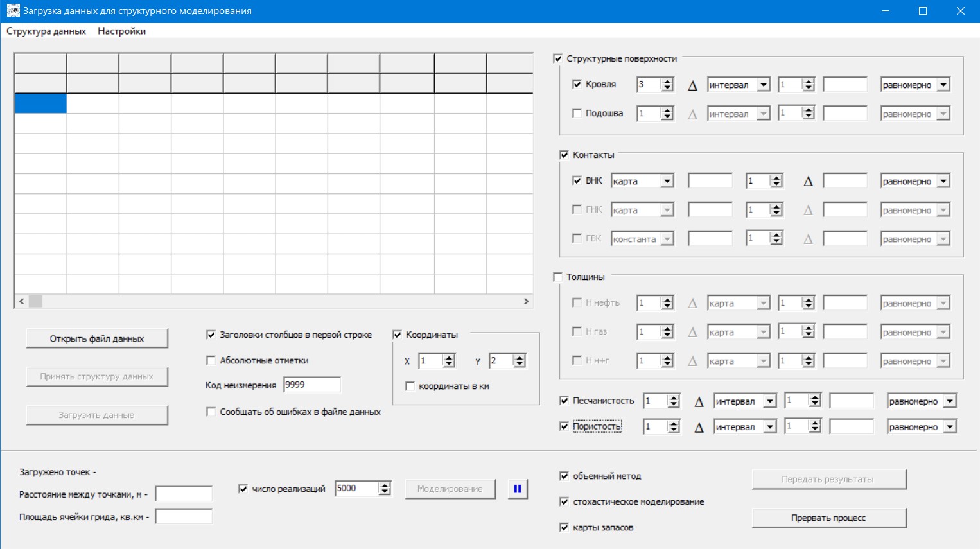Click the table's left scroll arrow
Viewport: 980px width, 549px height.
click(22, 301)
